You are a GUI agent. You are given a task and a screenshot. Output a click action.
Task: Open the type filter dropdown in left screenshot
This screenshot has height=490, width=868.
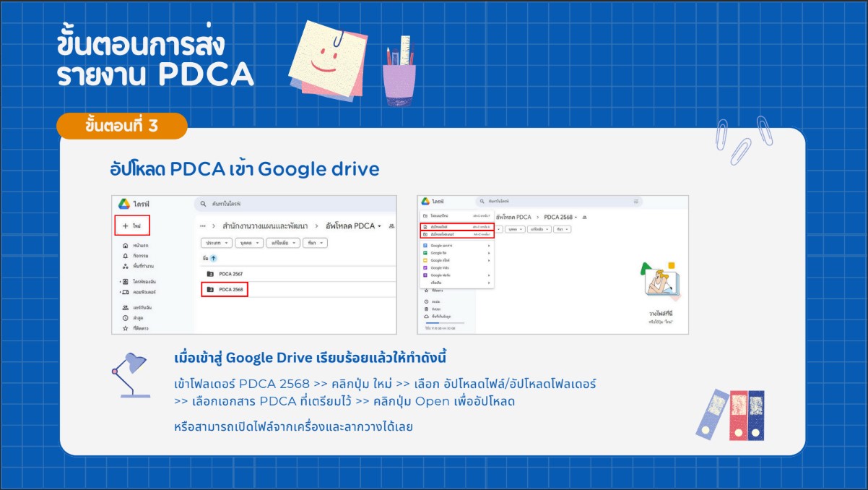(x=217, y=244)
